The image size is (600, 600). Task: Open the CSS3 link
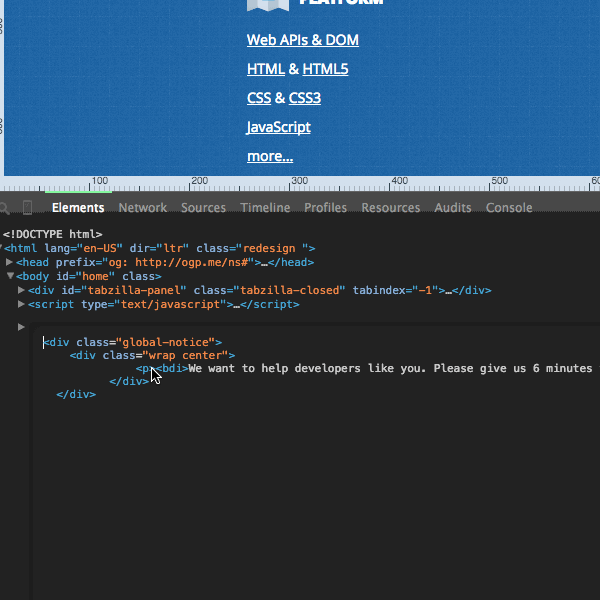pyautogui.click(x=305, y=98)
